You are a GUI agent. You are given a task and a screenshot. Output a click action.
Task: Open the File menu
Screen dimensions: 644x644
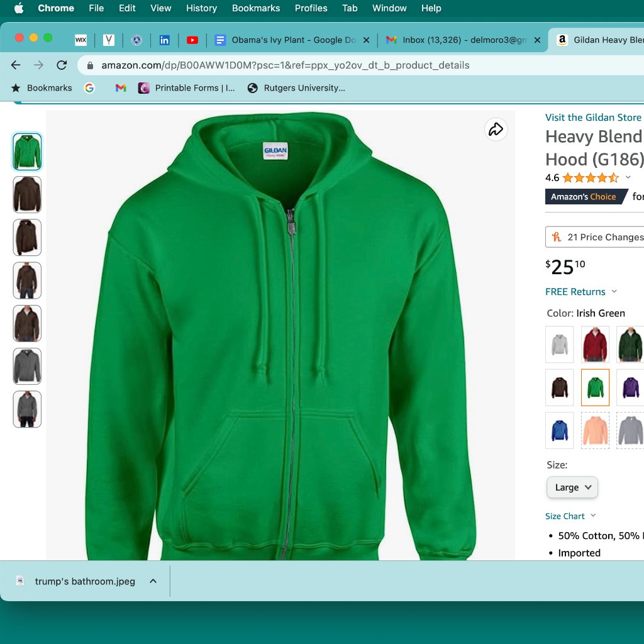[96, 8]
